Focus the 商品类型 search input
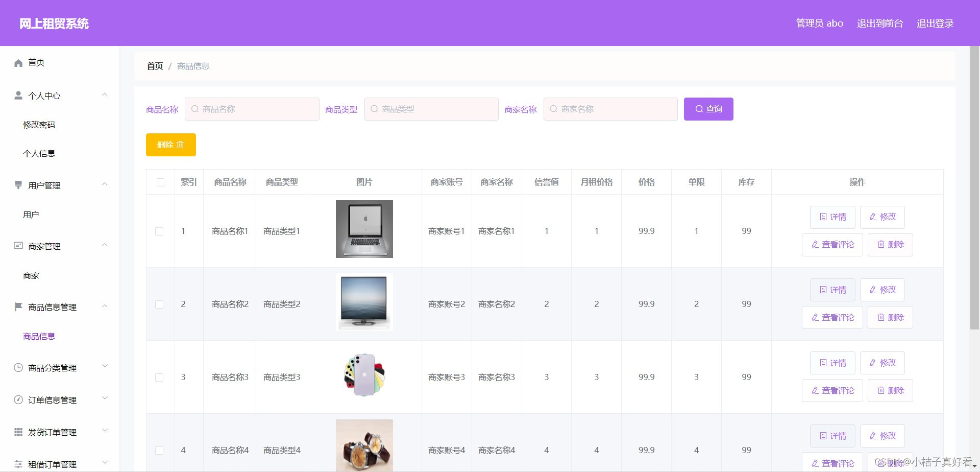 [x=431, y=109]
